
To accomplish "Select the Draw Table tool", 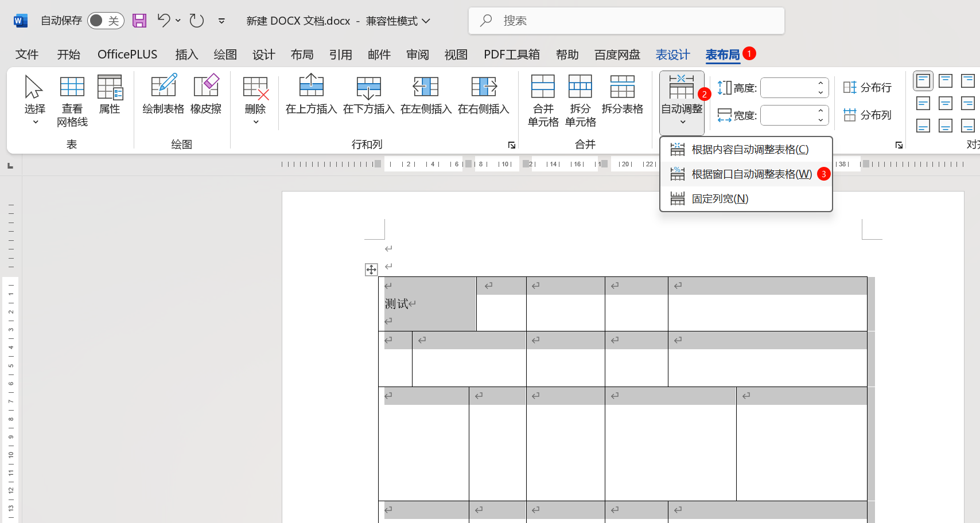I will (164, 95).
